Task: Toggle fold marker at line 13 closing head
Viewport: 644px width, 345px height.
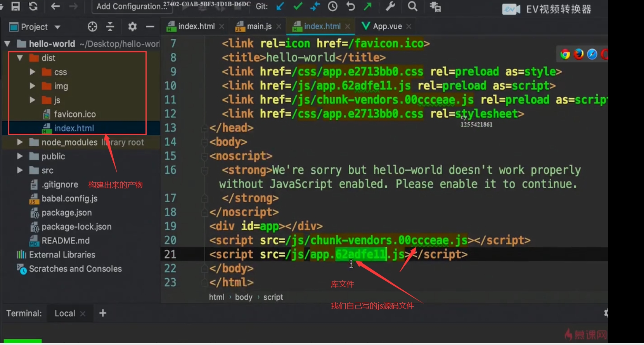Action: 204,128
